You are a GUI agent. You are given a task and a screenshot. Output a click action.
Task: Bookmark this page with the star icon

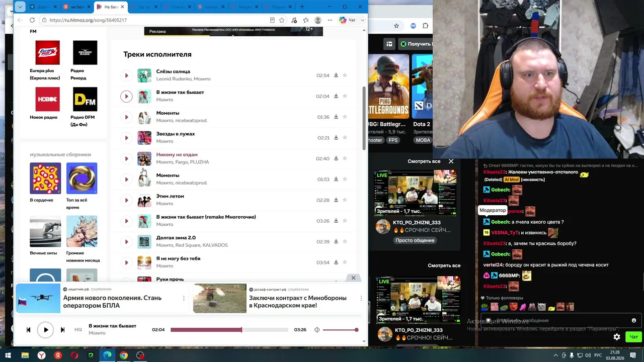[282, 20]
